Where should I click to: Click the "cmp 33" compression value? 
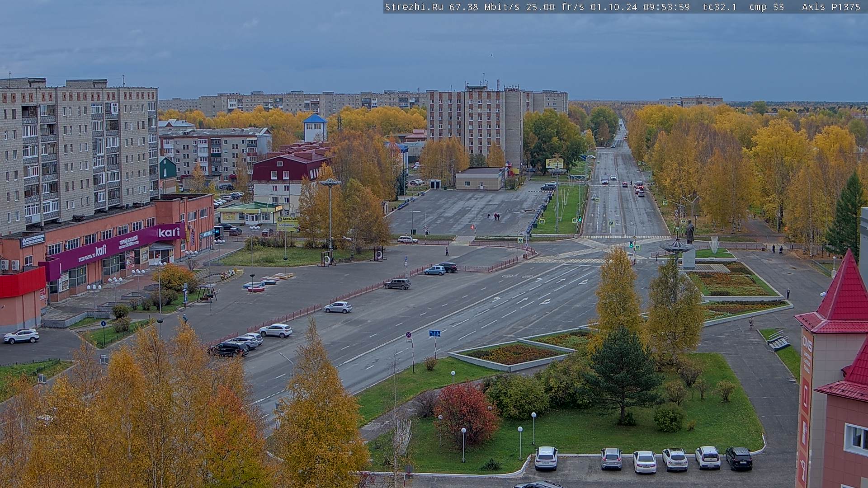pos(766,7)
